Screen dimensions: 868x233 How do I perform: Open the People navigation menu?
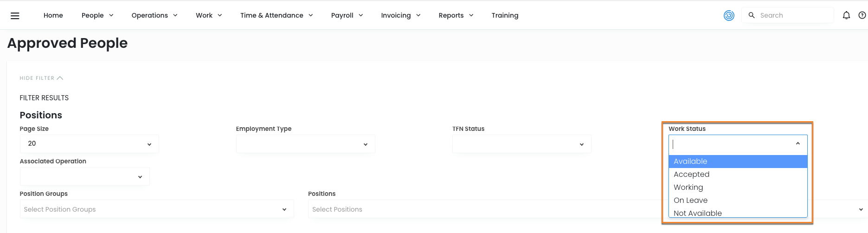coord(97,15)
